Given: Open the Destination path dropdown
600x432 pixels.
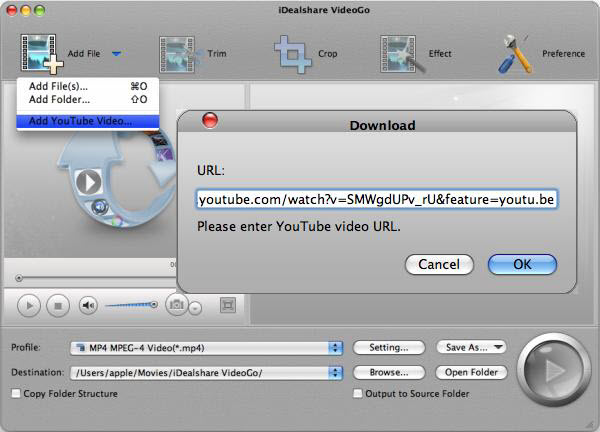Looking at the screenshot, I should tap(206, 373).
